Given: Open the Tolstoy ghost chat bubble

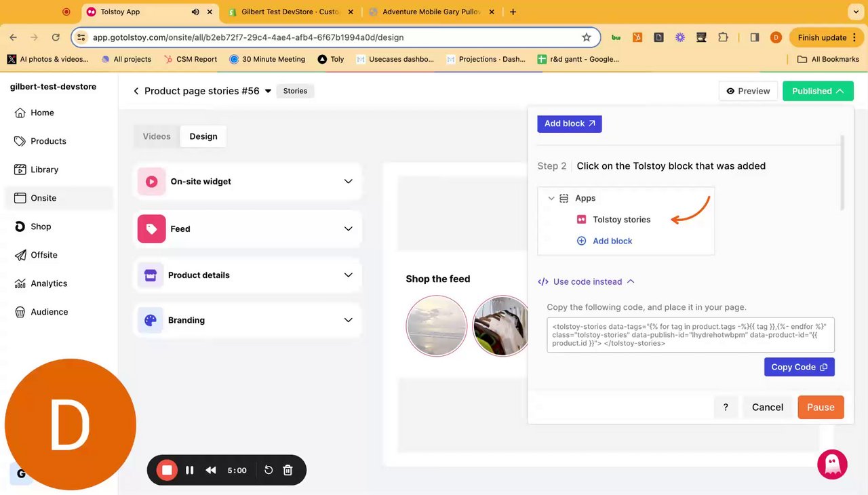Looking at the screenshot, I should (832, 464).
